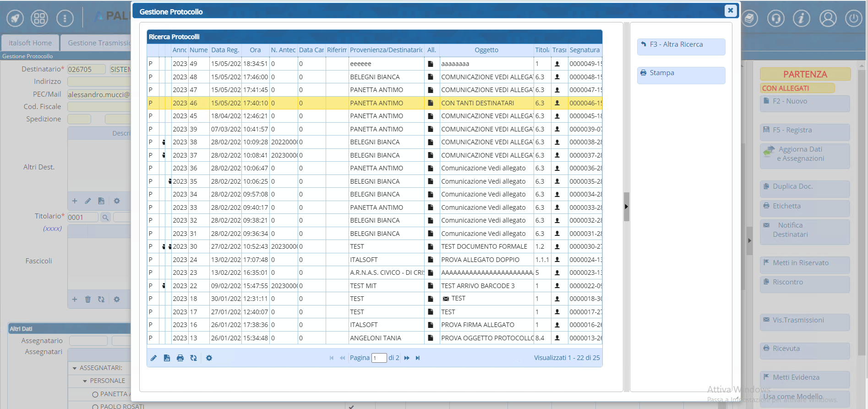868x409 pixels.
Task: Click the Stampa button
Action: click(x=681, y=73)
